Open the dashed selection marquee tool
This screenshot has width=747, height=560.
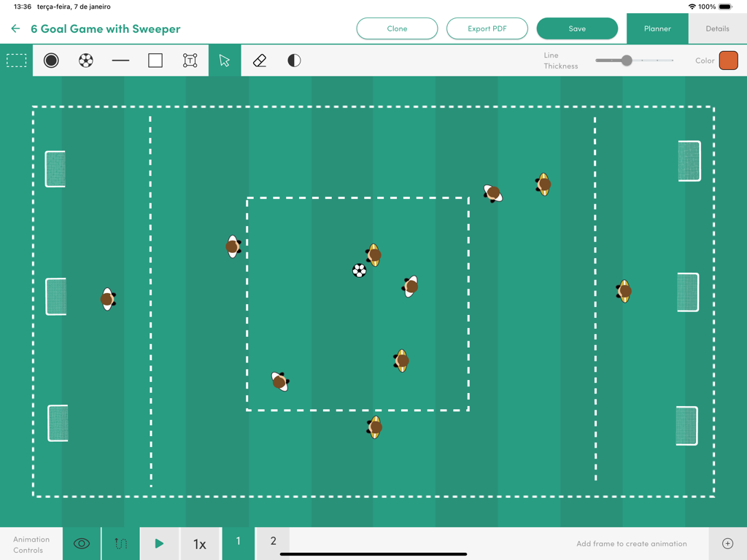click(16, 61)
